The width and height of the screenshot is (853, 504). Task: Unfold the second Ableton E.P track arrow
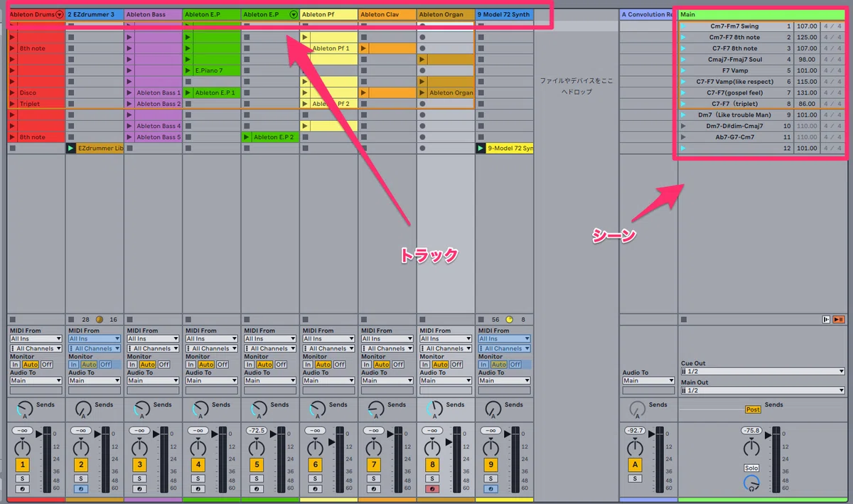click(x=294, y=14)
